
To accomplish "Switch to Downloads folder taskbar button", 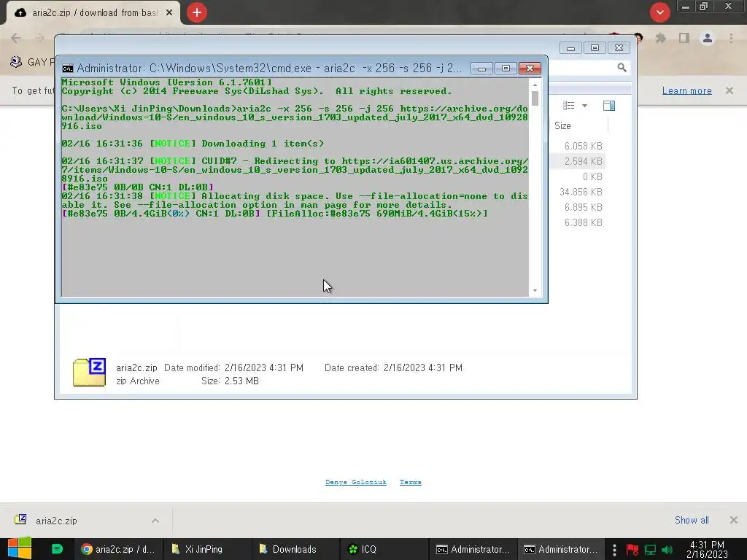I will click(295, 549).
